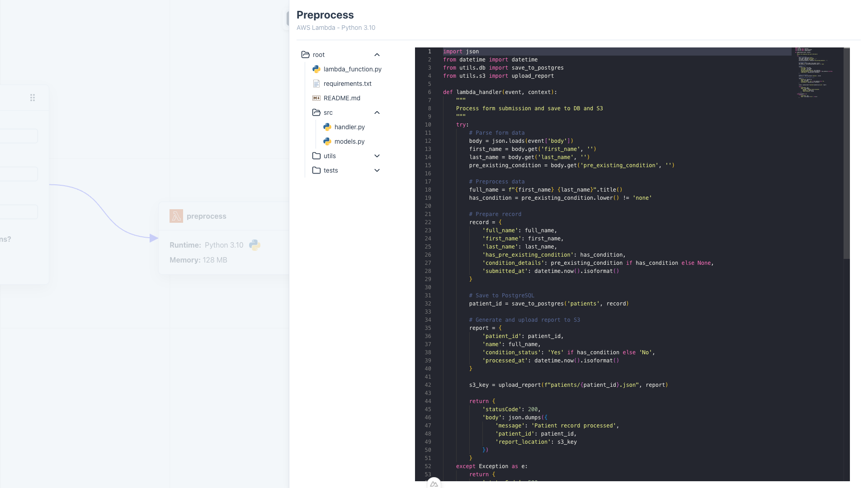Viewport: 868px width, 488px height.
Task: Expand the tests folder chevron
Action: tap(377, 170)
